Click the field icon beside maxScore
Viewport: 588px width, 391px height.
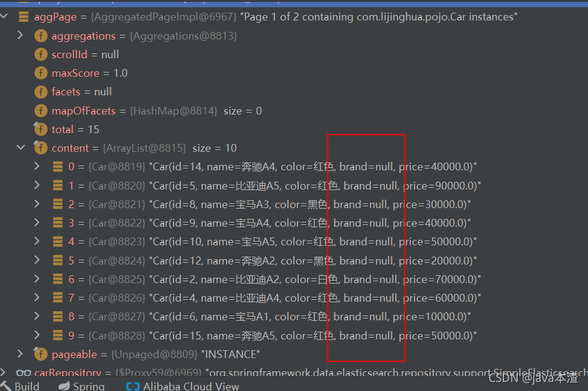[x=41, y=73]
